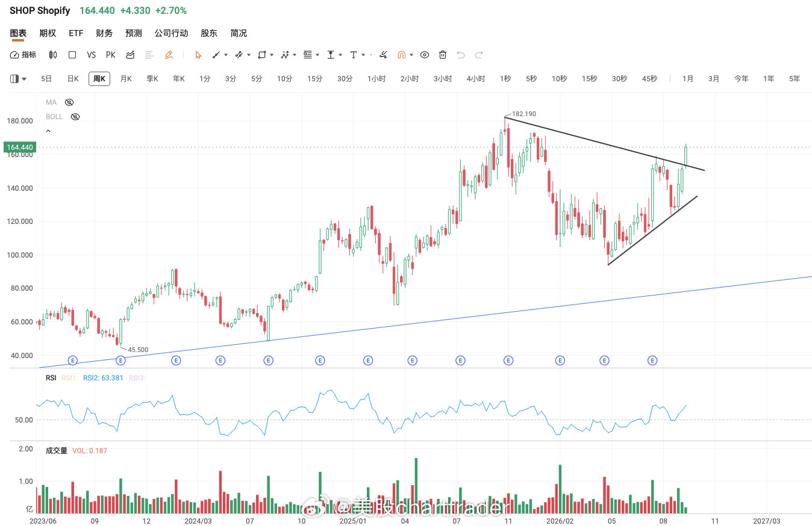Toggle drawings visibility eye in toolbar
The height and width of the screenshot is (526, 812).
coord(425,55)
